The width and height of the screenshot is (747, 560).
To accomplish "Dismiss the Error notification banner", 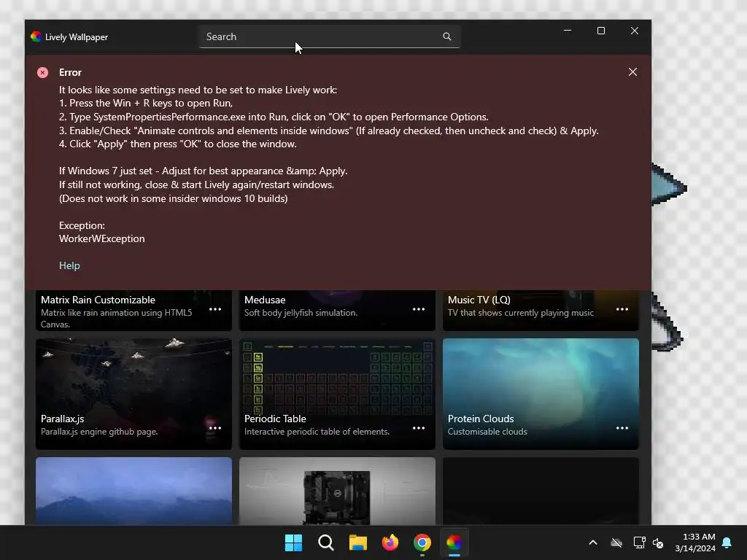I will pos(632,72).
